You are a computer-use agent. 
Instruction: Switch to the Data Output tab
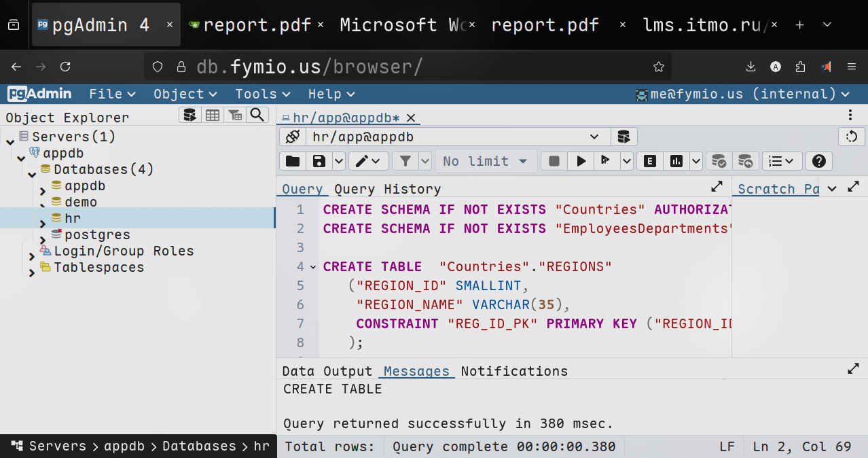click(327, 371)
